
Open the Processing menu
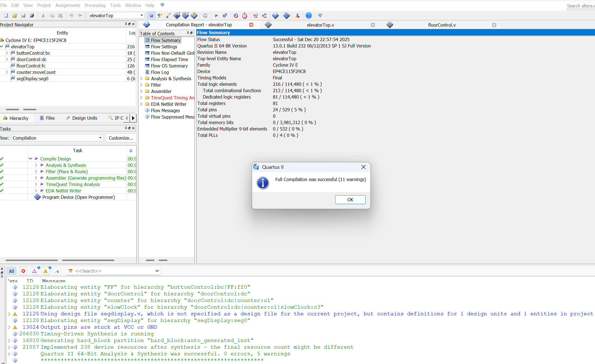(95, 5)
